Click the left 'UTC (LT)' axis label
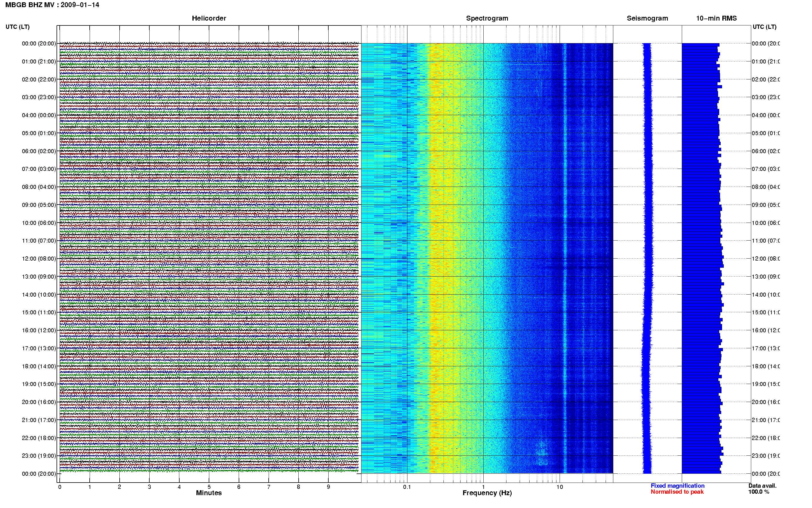Viewport: 812px width, 508px height. coord(17,27)
